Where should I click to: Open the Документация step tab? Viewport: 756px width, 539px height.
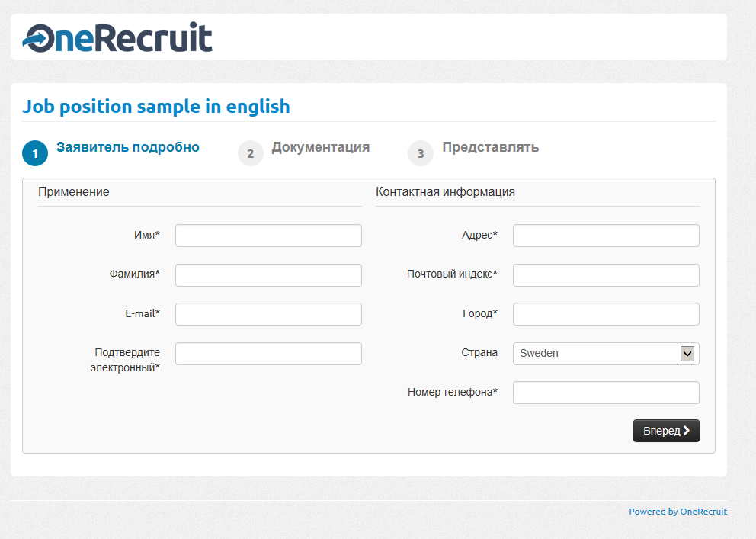[x=321, y=147]
